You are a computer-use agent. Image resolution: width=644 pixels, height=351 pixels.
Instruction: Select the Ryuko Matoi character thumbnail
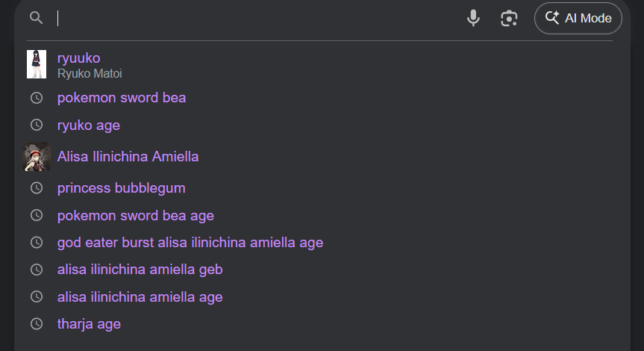[37, 64]
